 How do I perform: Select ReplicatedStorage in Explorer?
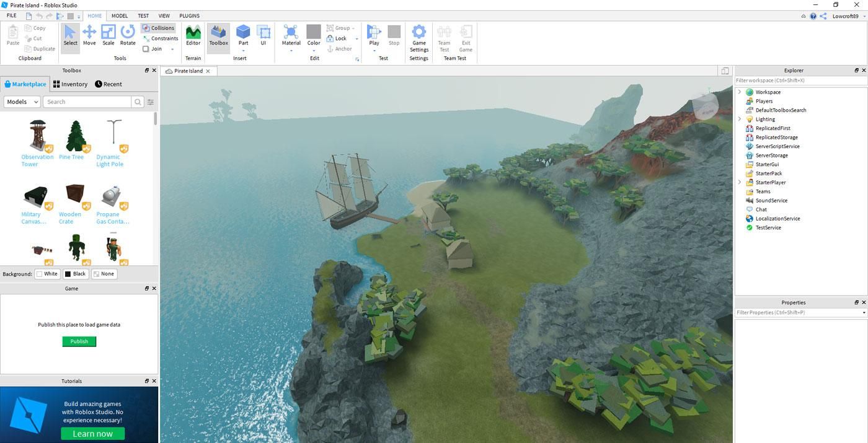coord(776,138)
